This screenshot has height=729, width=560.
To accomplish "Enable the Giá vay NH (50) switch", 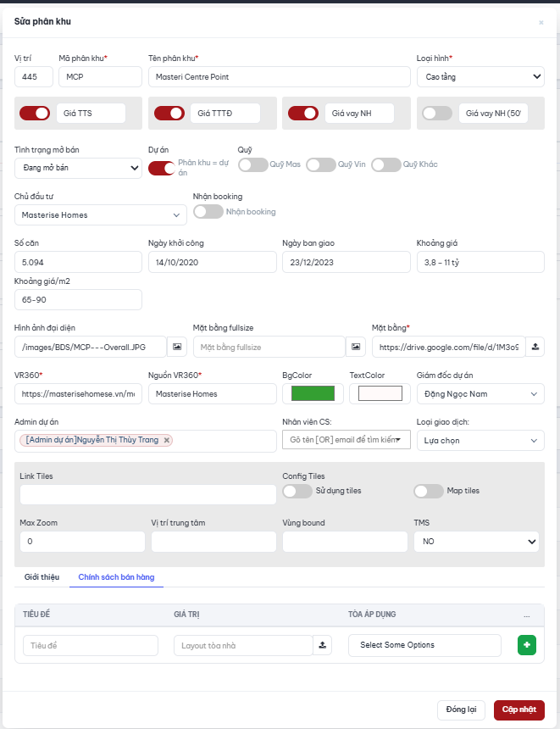I will tap(437, 114).
